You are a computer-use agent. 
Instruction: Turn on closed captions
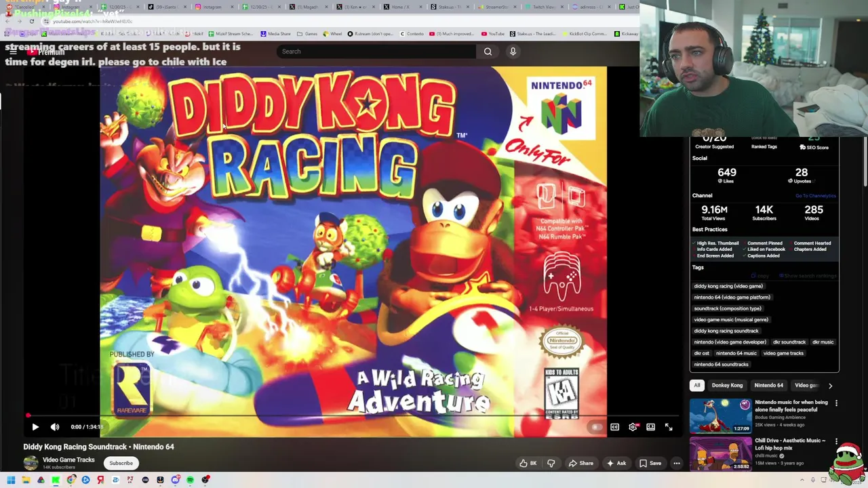click(614, 427)
